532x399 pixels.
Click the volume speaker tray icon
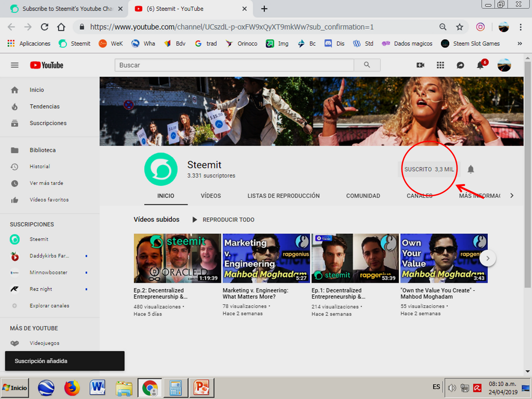point(452,388)
